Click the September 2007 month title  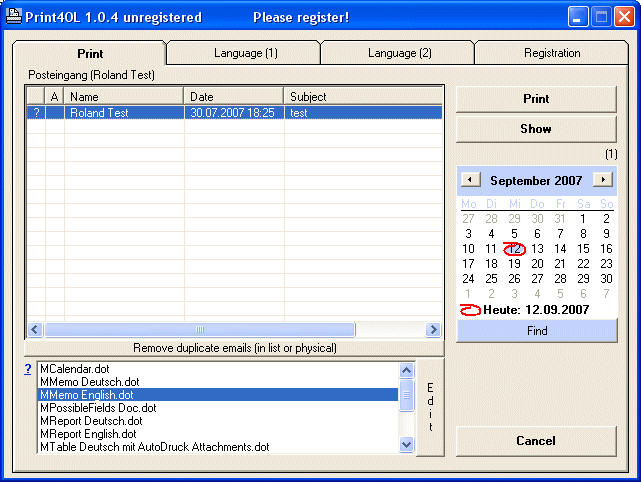tap(536, 180)
